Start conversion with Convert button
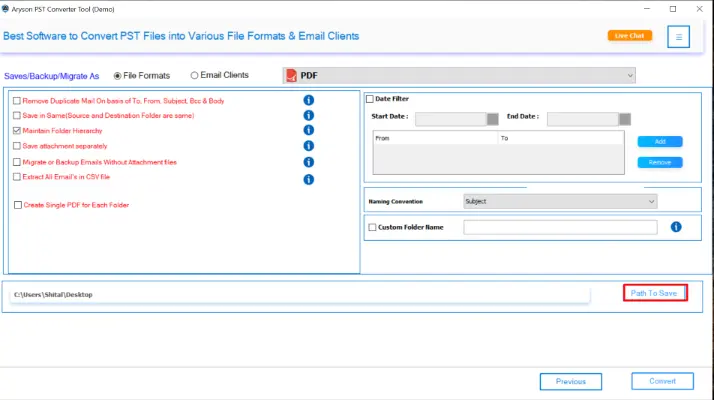Image resolution: width=714 pixels, height=400 pixels. [x=662, y=381]
